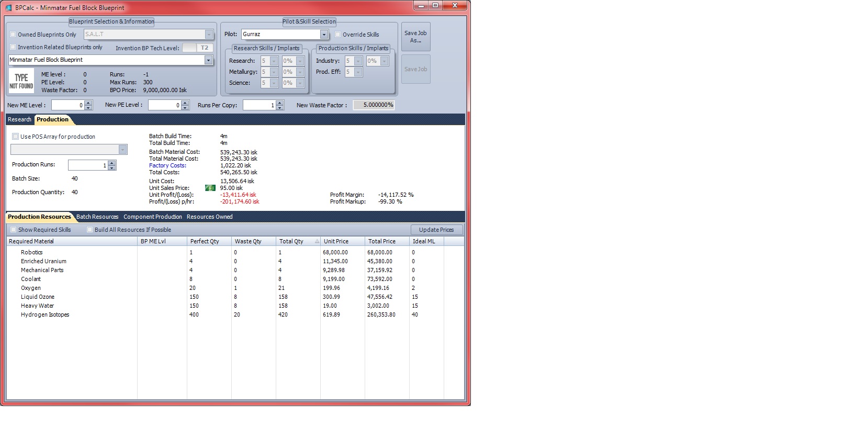Screen dimensions: 868x427
Task: Open the Minmatar Fuel Block Blueprint dropdown
Action: 208,60
